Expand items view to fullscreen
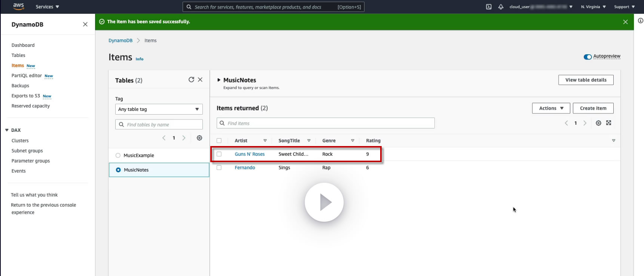The image size is (644, 276). [609, 123]
